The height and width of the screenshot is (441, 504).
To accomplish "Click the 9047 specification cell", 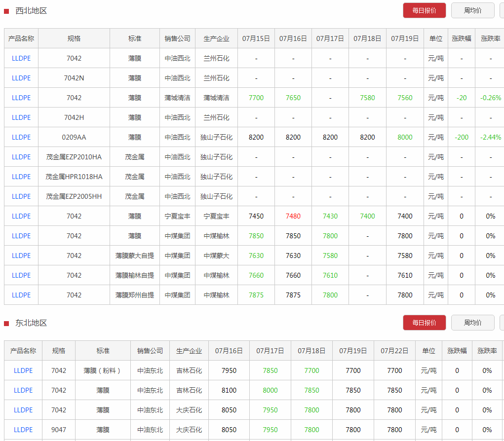I will (x=59, y=430).
